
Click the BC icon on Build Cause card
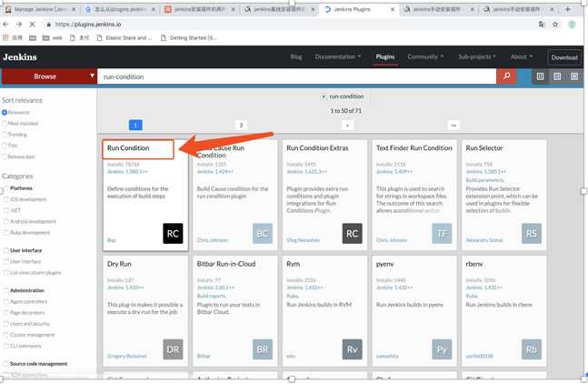coord(263,234)
